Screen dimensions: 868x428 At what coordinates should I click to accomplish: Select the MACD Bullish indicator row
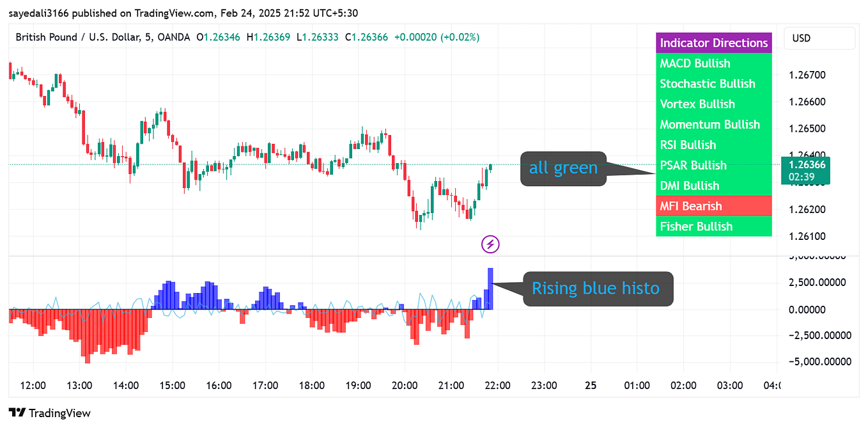click(x=714, y=63)
